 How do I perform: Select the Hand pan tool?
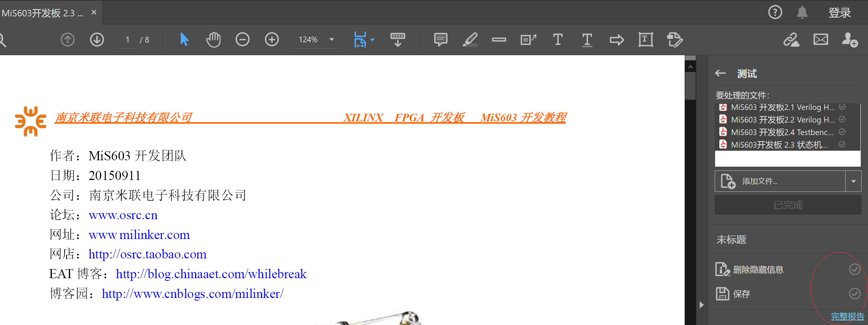click(x=213, y=40)
